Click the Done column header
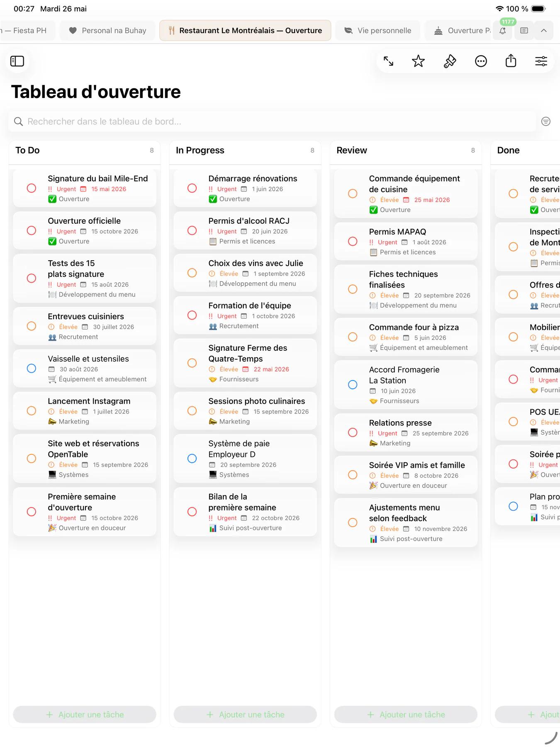 [508, 150]
